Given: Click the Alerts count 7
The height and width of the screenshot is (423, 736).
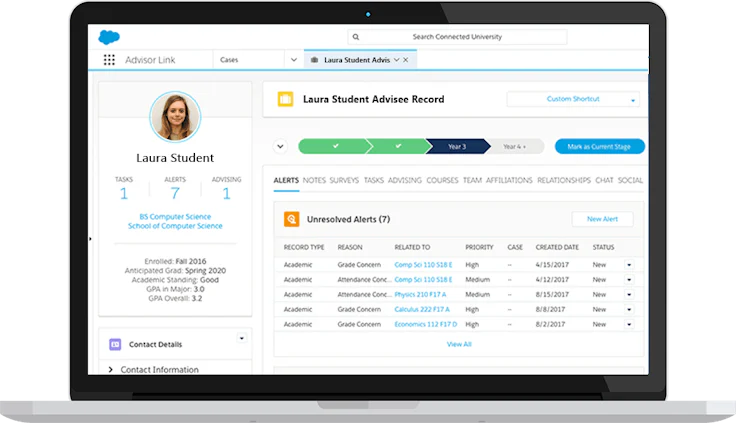Looking at the screenshot, I should (175, 193).
